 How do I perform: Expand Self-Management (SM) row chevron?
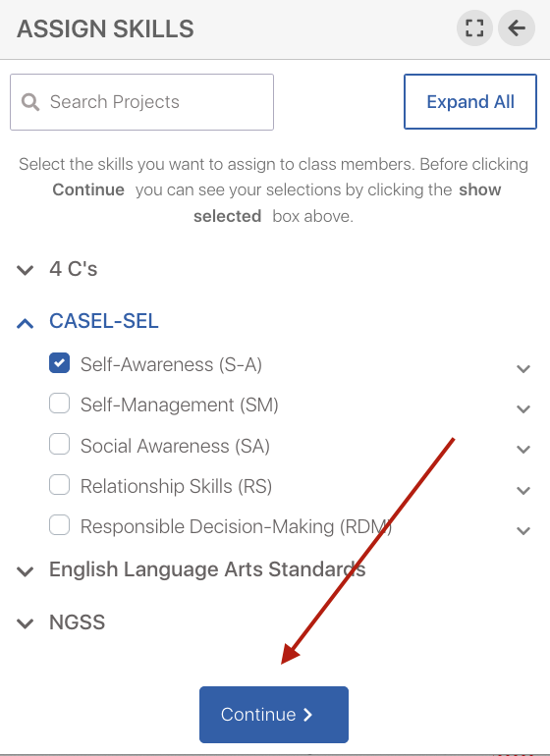(x=523, y=408)
